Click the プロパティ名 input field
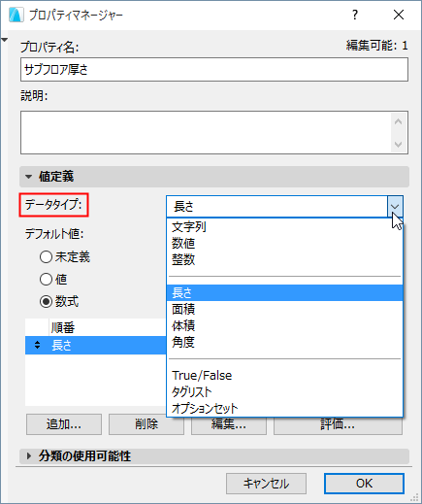Image resolution: width=422 pixels, height=504 pixels. (x=214, y=70)
